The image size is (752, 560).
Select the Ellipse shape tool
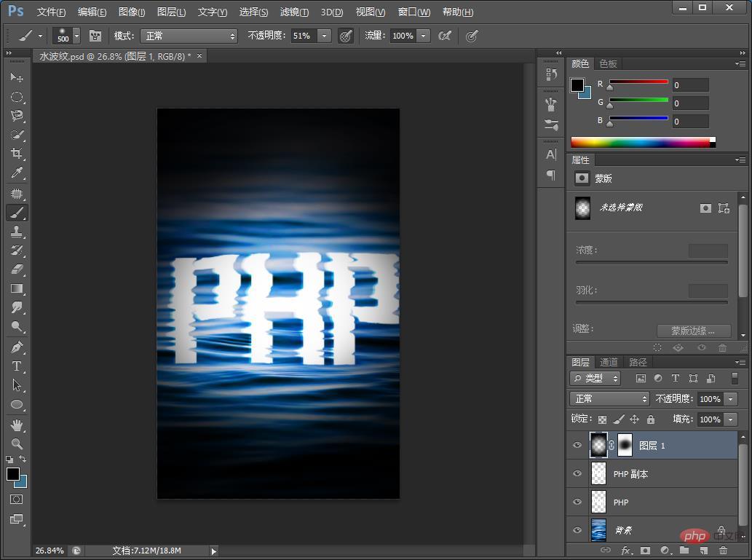pyautogui.click(x=17, y=404)
